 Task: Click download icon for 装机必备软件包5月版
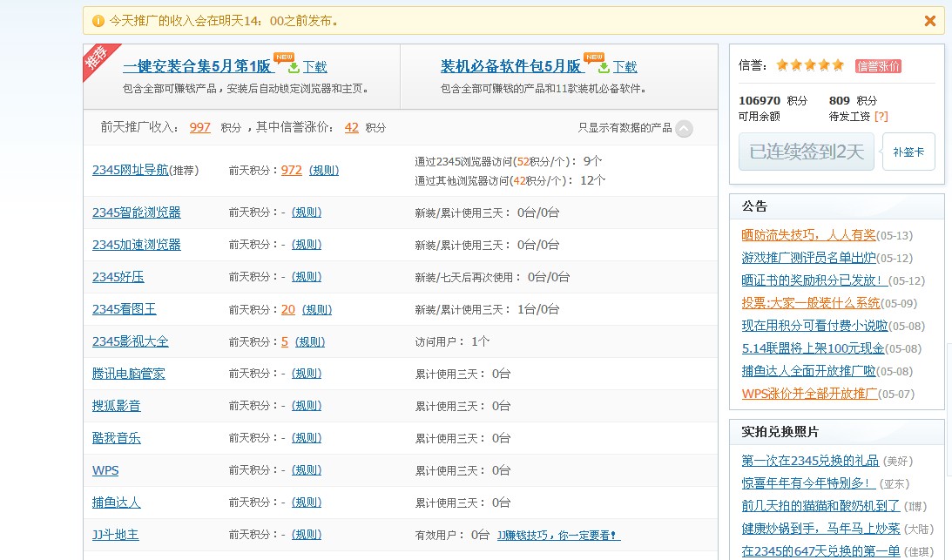pos(604,67)
